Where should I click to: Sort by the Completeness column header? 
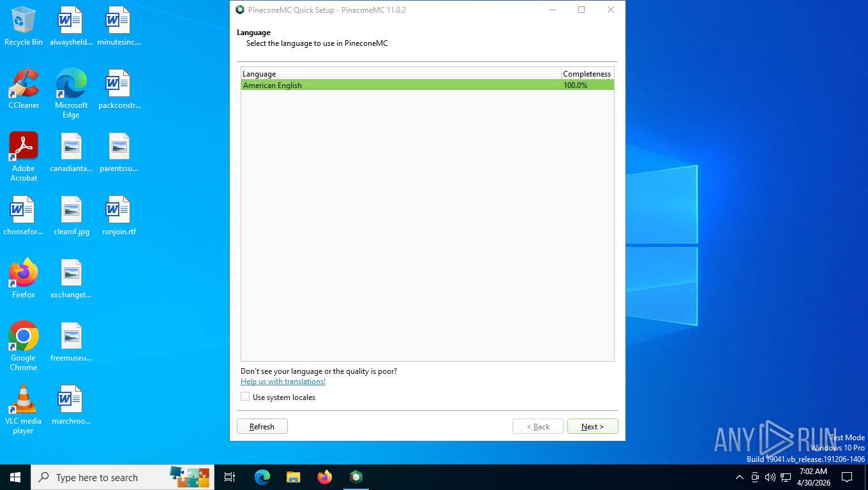(587, 73)
